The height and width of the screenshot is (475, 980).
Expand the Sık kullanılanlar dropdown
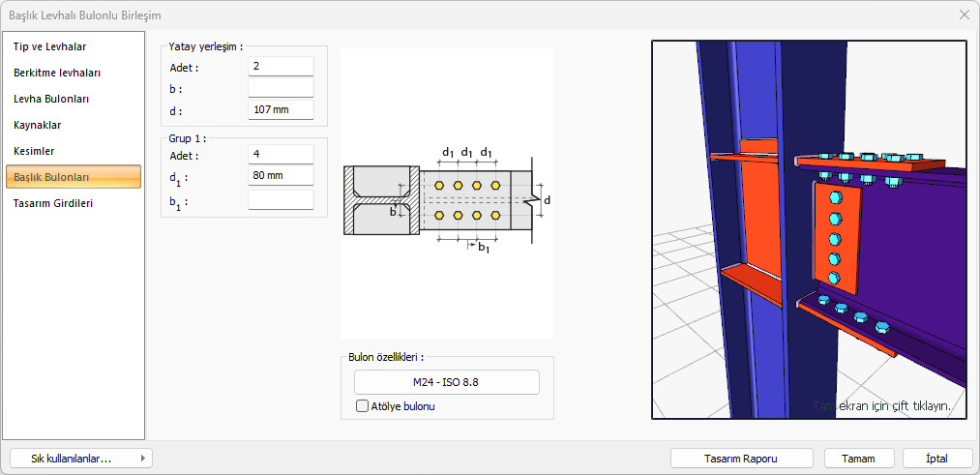coord(79,459)
